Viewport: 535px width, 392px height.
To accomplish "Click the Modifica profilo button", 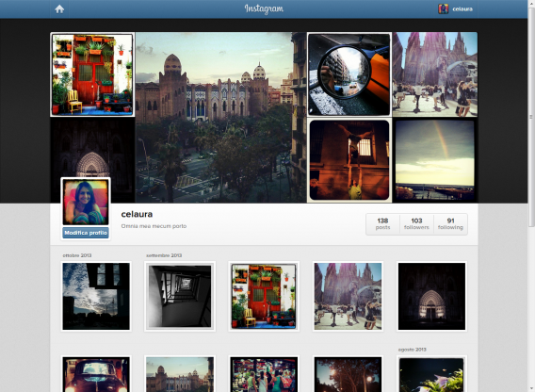I will (x=86, y=233).
